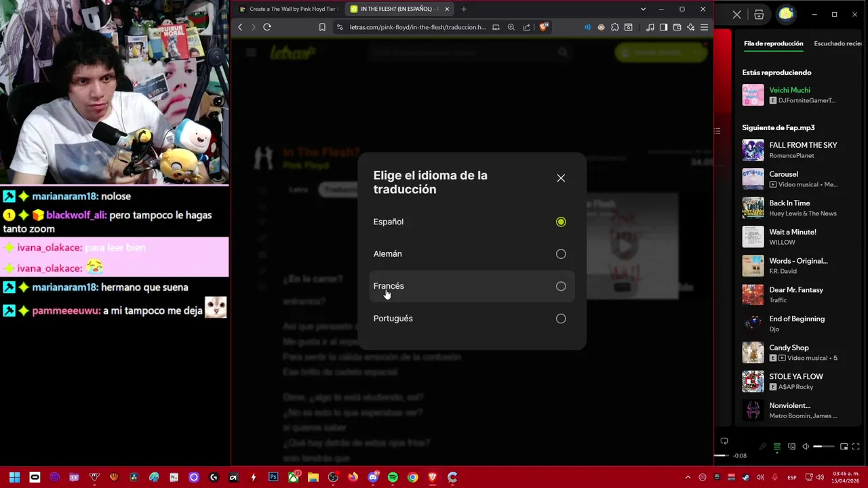
Task: Open site settings icon in address bar
Action: [340, 27]
